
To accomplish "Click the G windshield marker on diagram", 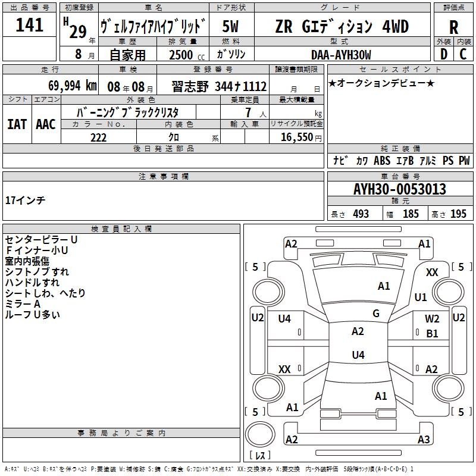I will pyautogui.click(x=376, y=314).
